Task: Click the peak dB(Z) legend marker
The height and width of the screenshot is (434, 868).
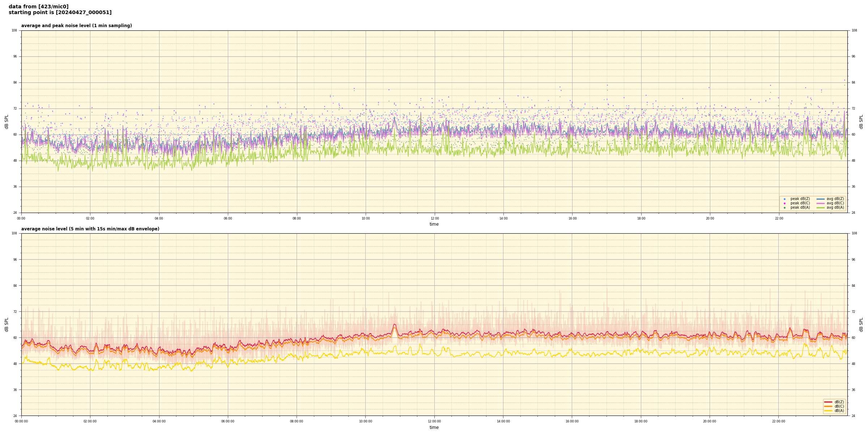Action: point(784,199)
